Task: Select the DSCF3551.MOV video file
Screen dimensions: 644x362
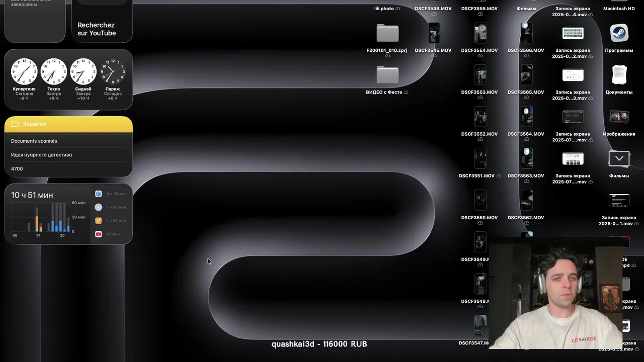Action: [x=480, y=159]
